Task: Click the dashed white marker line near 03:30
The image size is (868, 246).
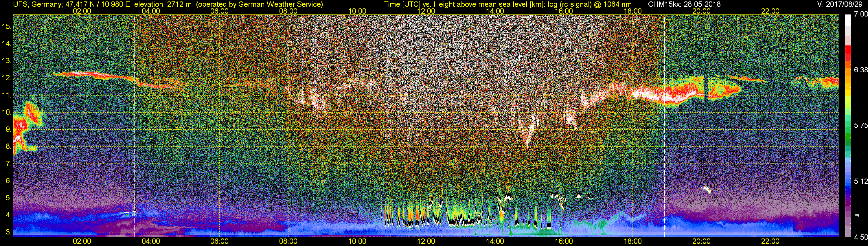Action: click(x=134, y=126)
